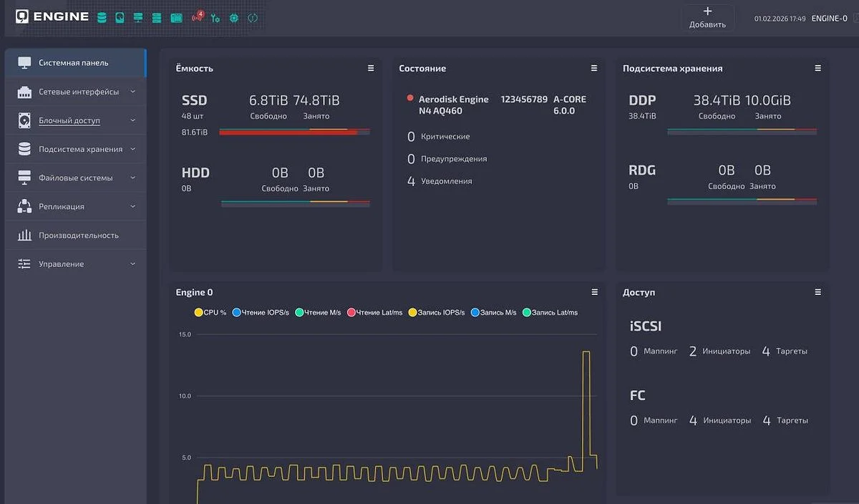859x504 pixels.
Task: Click the CPU chip icon in header
Action: coord(234,18)
